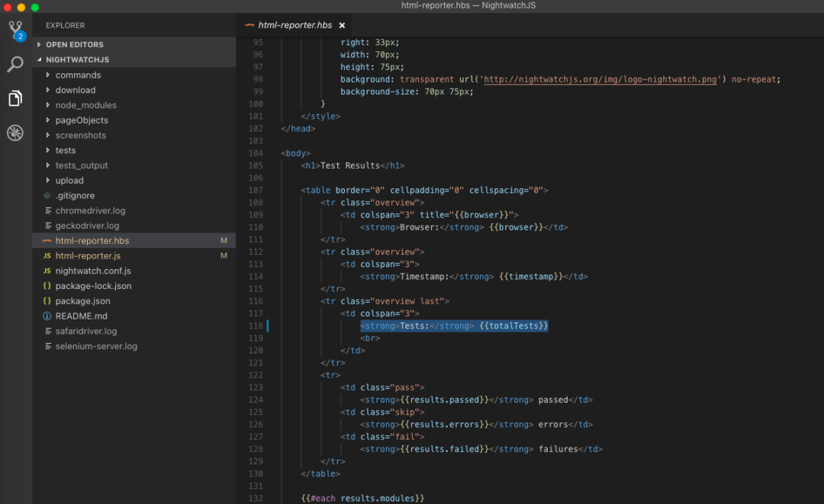Screen dimensions: 824x504
Task: Close the html-reporter.hbs tab
Action: pos(342,24)
